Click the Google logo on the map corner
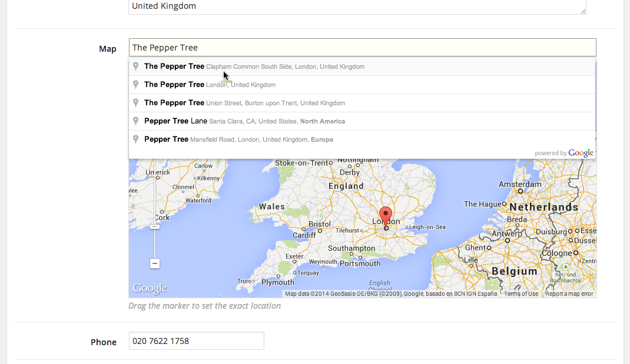 [150, 288]
